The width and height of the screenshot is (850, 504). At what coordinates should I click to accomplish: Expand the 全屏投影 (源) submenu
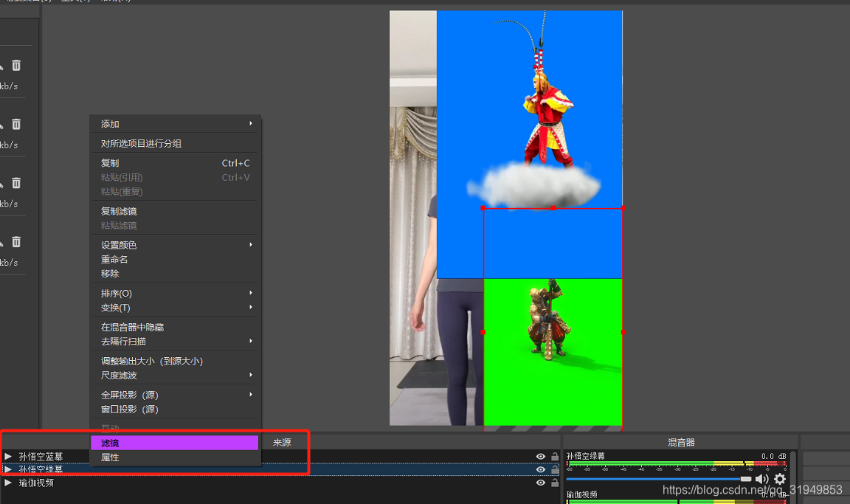(x=250, y=395)
